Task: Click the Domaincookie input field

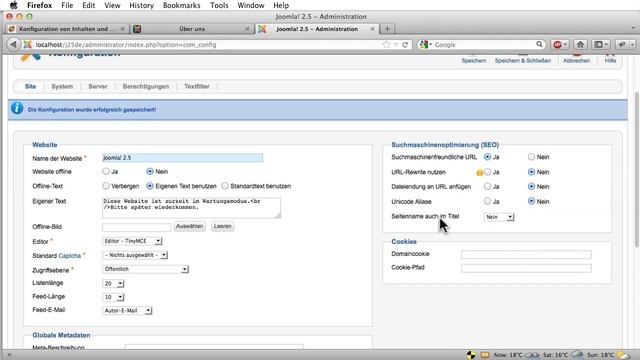Action: coord(526,255)
